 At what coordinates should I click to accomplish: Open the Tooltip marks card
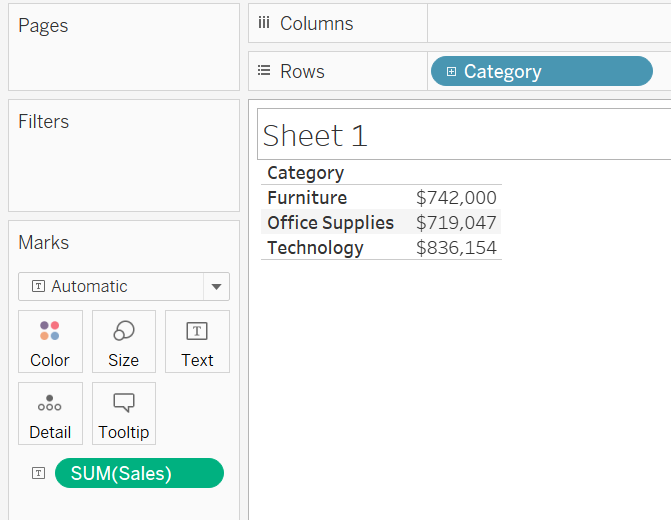tap(124, 413)
